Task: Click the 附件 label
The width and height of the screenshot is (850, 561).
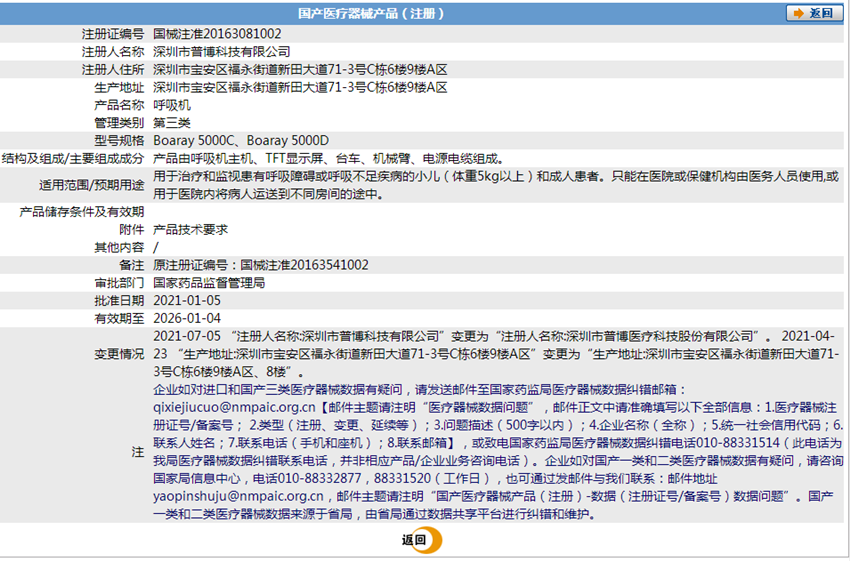Action: tap(132, 229)
